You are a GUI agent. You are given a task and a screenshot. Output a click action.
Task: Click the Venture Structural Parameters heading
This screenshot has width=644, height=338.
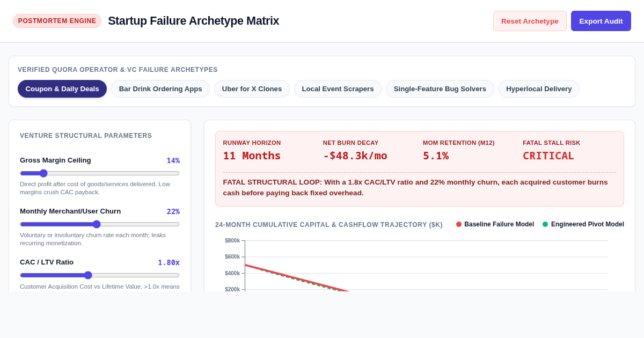[86, 136]
